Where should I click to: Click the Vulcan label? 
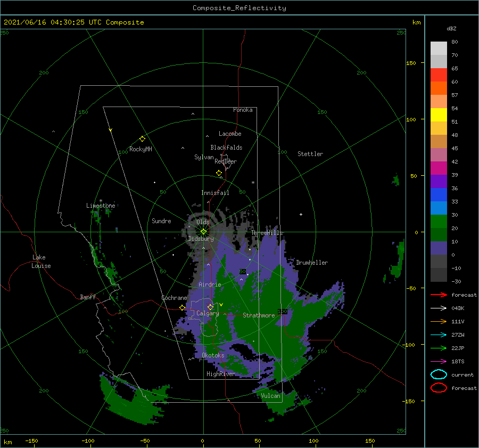point(271,396)
